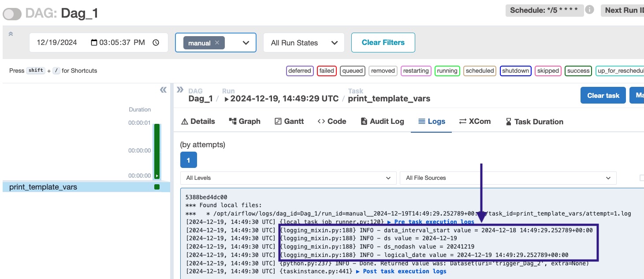This screenshot has height=279, width=644.
Task: Click the schedule info icon
Action: pyautogui.click(x=589, y=10)
